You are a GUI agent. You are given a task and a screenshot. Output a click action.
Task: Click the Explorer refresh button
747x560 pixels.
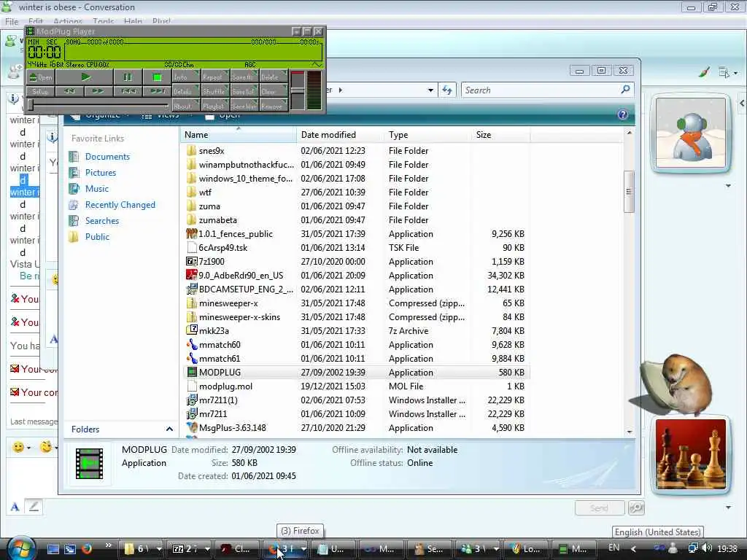[447, 90]
